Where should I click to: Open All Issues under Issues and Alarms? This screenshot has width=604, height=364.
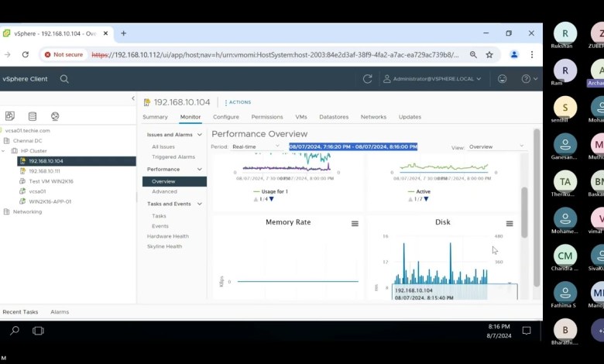(x=163, y=146)
